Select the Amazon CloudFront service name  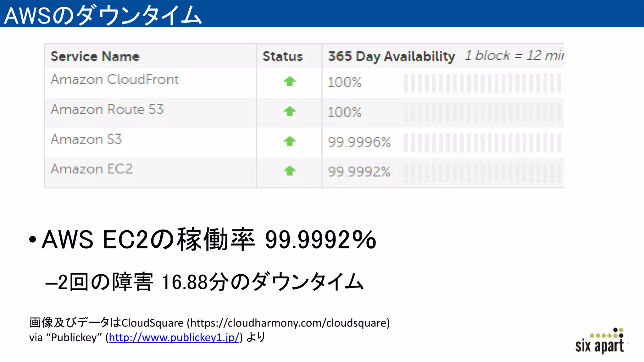[x=115, y=80]
